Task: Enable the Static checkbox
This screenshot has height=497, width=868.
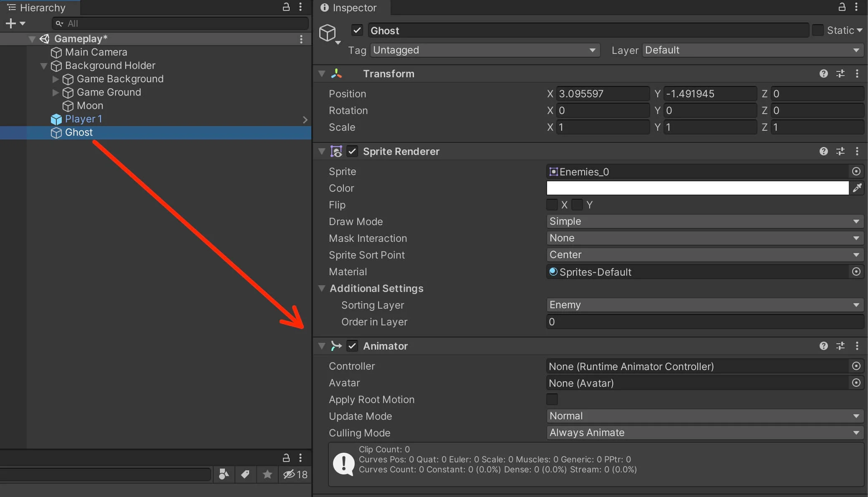Action: coord(818,30)
